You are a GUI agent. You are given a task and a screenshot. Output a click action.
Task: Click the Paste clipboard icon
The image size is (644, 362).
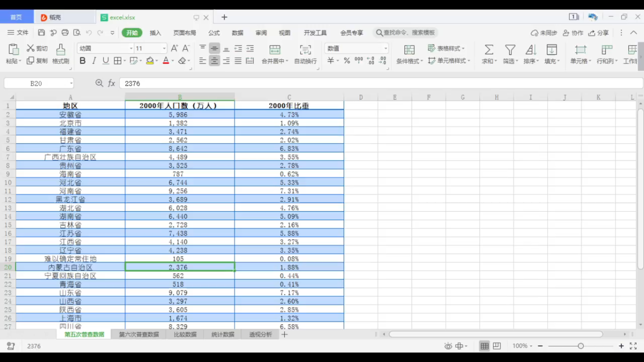pyautogui.click(x=13, y=50)
